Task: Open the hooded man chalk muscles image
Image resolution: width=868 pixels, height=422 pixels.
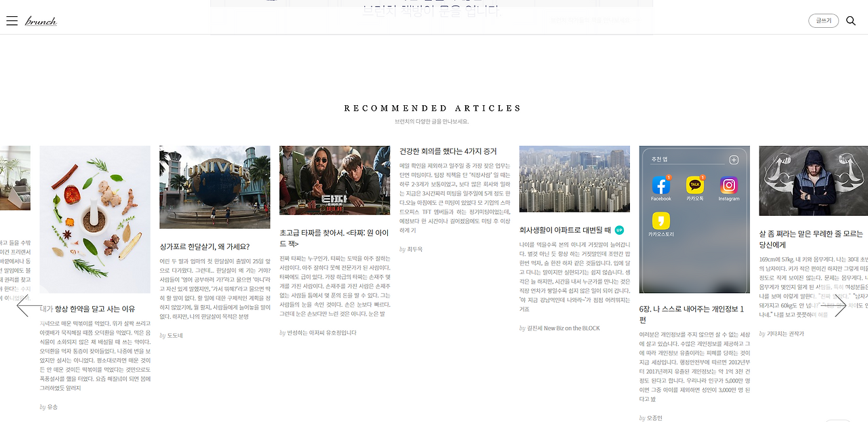Action: pyautogui.click(x=813, y=180)
